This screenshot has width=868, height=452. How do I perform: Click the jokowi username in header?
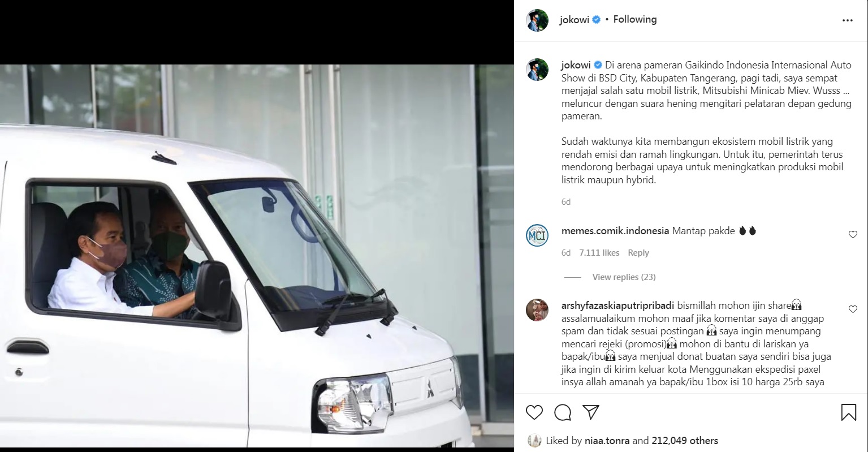point(574,19)
